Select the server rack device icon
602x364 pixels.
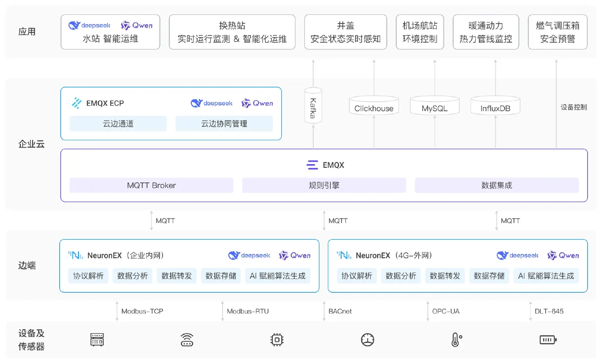click(x=97, y=340)
